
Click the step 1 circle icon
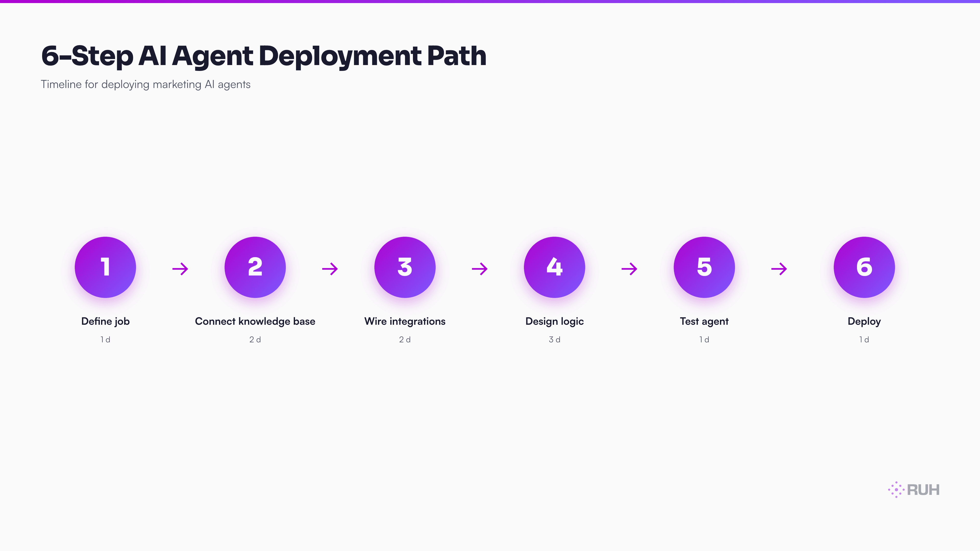pyautogui.click(x=105, y=267)
